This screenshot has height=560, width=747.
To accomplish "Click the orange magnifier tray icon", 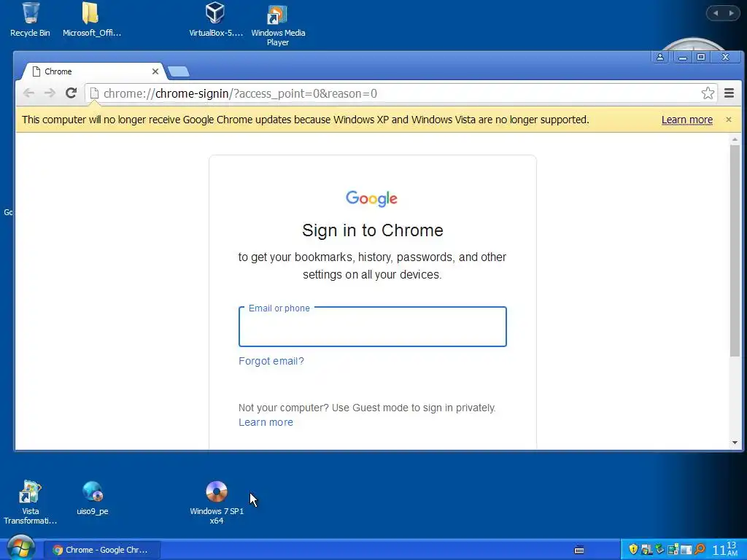I will pyautogui.click(x=700, y=549).
